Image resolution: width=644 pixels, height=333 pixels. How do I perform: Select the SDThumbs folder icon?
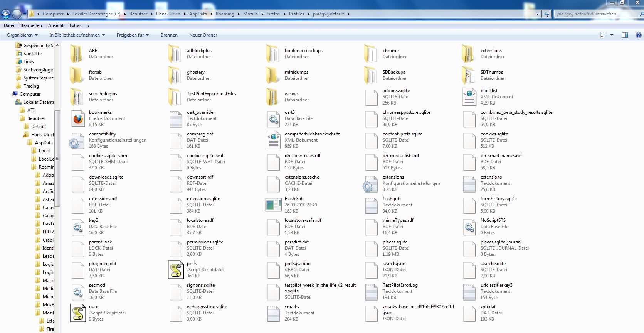click(468, 75)
